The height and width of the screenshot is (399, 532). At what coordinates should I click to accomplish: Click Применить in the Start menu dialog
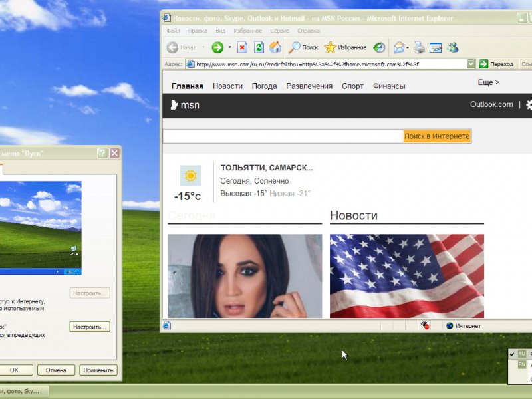coord(98,370)
